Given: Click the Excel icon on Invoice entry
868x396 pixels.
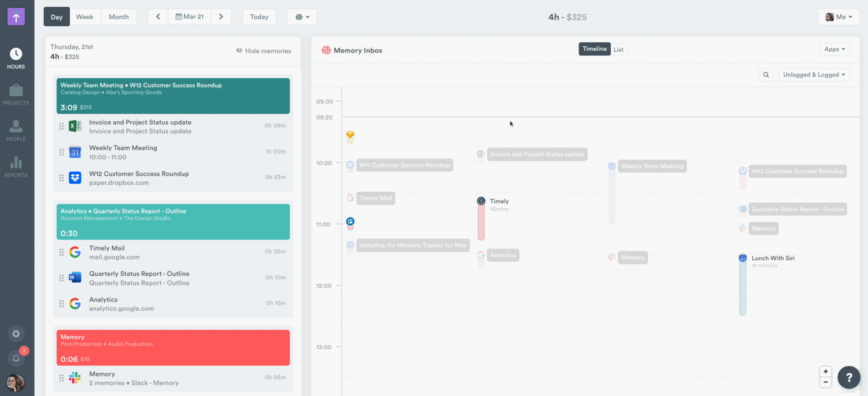Looking at the screenshot, I should pos(75,126).
